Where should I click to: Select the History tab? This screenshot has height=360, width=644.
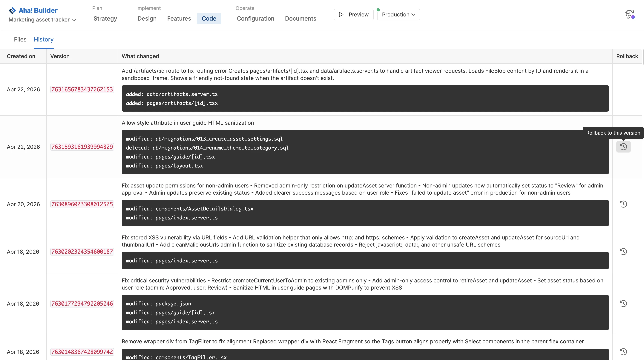point(44,39)
